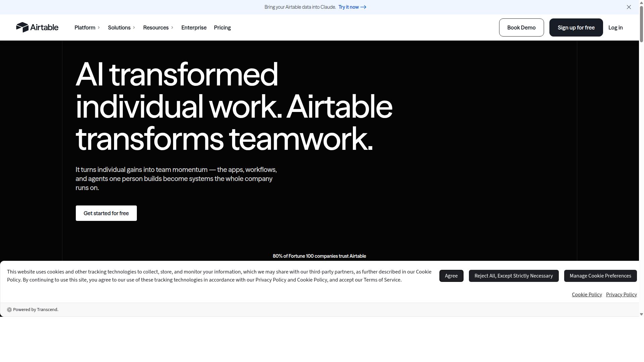Agree to the cookie notice
The height and width of the screenshot is (362, 644).
click(451, 276)
